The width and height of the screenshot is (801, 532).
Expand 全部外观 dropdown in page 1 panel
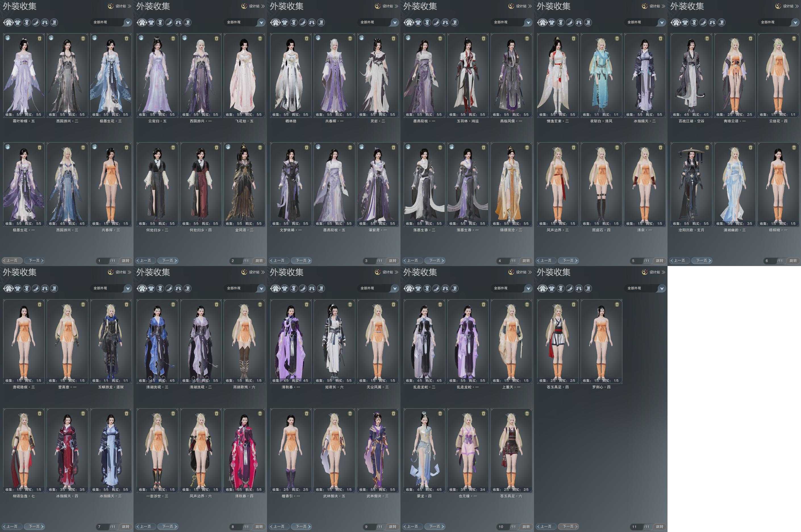pyautogui.click(x=128, y=23)
